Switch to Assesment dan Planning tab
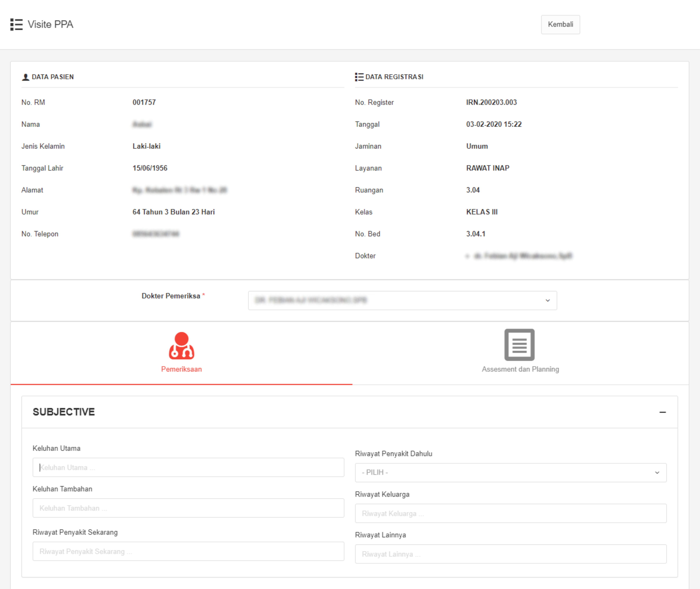 (x=520, y=369)
